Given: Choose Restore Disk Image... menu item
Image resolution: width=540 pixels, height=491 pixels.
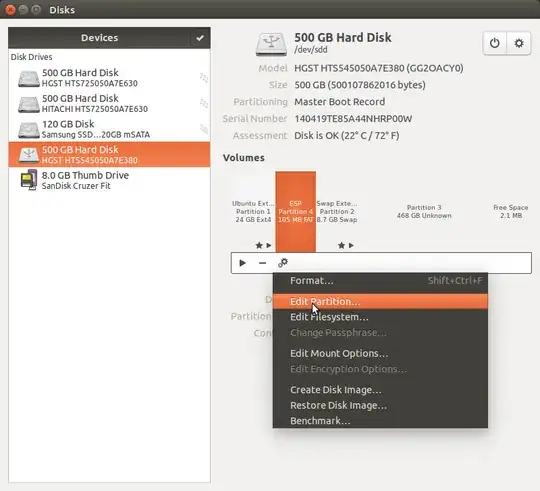Looking at the screenshot, I should (x=380, y=405).
